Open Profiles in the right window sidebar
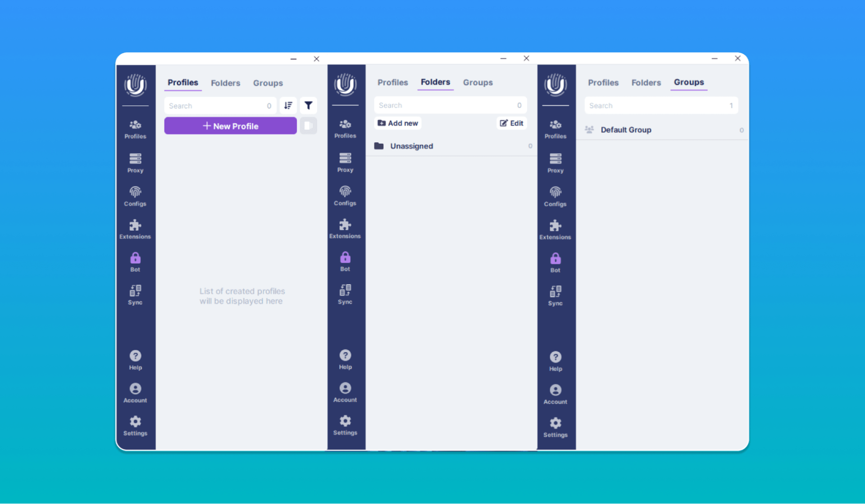Viewport: 865px width, 504px height. 555,129
